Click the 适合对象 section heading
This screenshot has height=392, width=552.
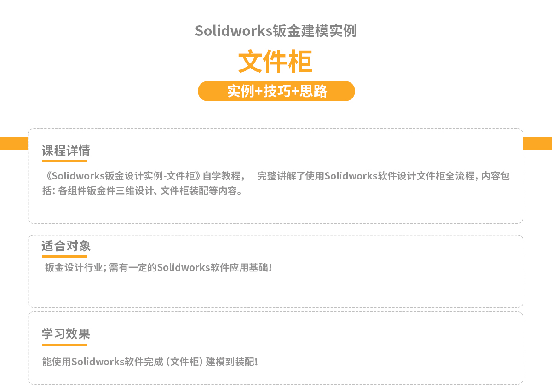(x=66, y=246)
